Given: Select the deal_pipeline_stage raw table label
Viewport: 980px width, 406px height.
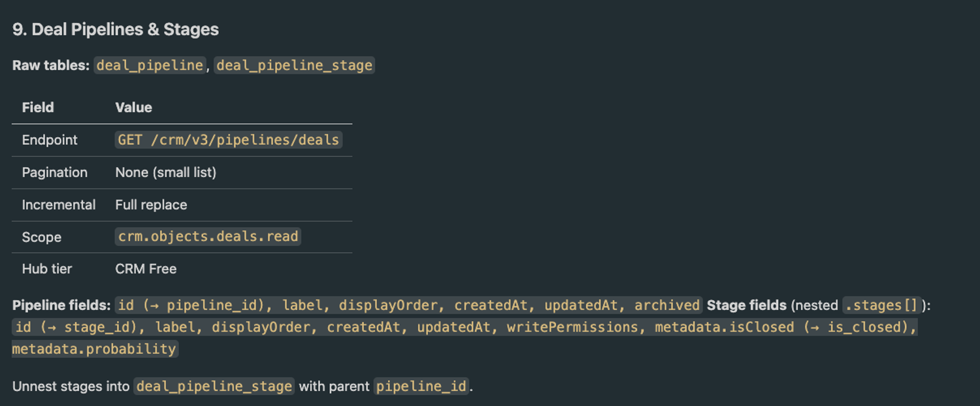Looking at the screenshot, I should tap(294, 65).
